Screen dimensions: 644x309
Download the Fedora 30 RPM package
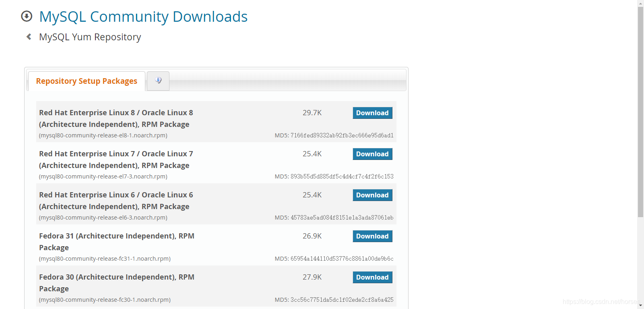tap(372, 277)
